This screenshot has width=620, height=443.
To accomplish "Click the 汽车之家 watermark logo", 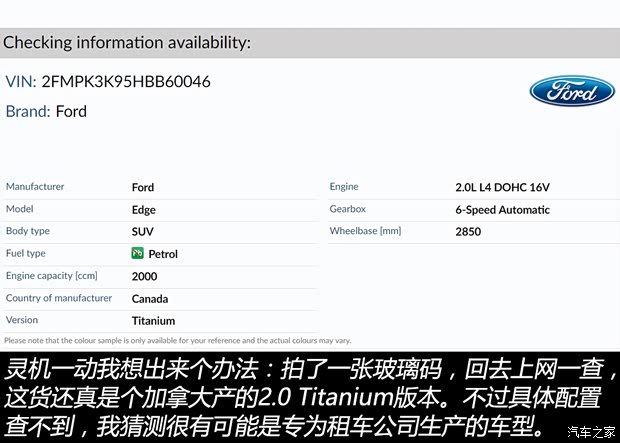I will [592, 431].
